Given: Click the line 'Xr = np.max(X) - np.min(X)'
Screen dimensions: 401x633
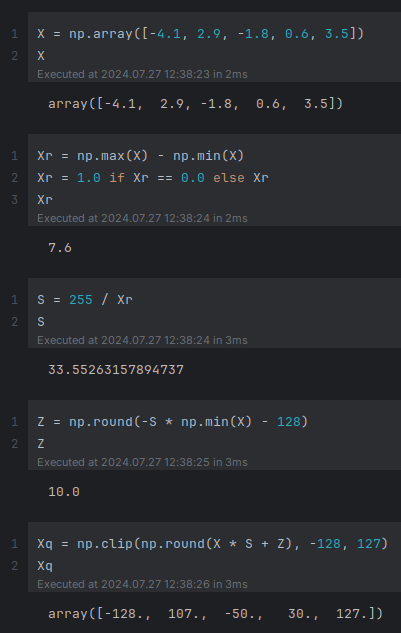Looking at the screenshot, I should [x=141, y=156].
